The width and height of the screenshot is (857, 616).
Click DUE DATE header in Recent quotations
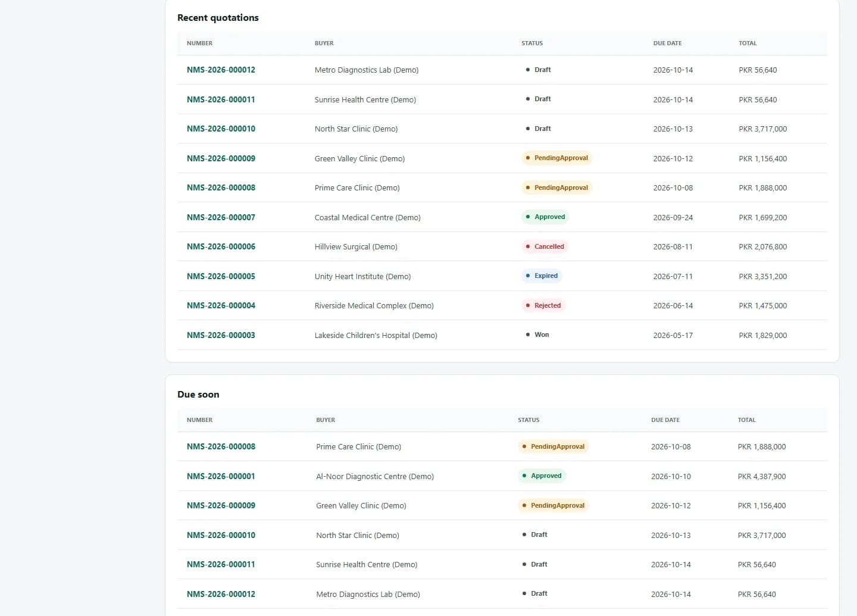(x=667, y=43)
